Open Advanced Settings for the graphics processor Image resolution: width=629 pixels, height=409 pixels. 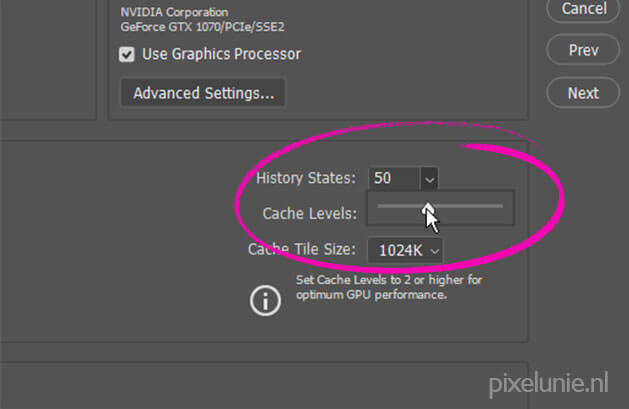coord(203,93)
